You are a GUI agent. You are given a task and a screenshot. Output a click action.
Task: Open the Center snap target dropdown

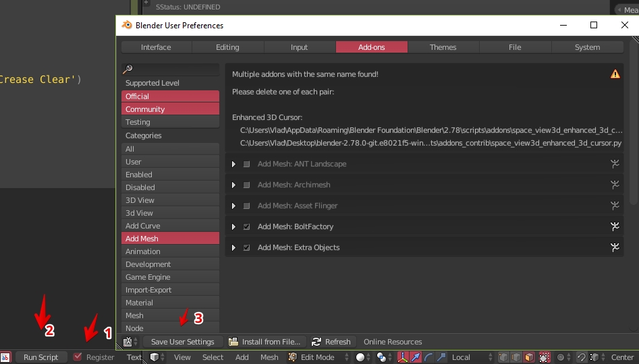point(623,357)
